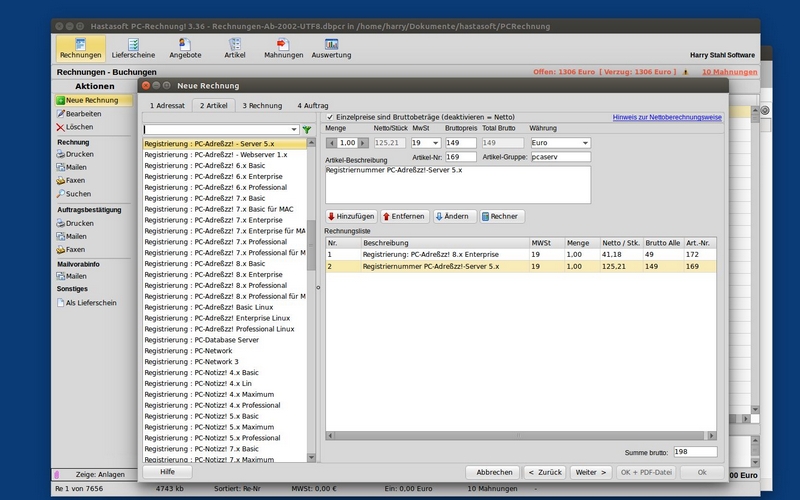This screenshot has height=500, width=800.
Task: Click the Hinzufügen button
Action: click(351, 216)
